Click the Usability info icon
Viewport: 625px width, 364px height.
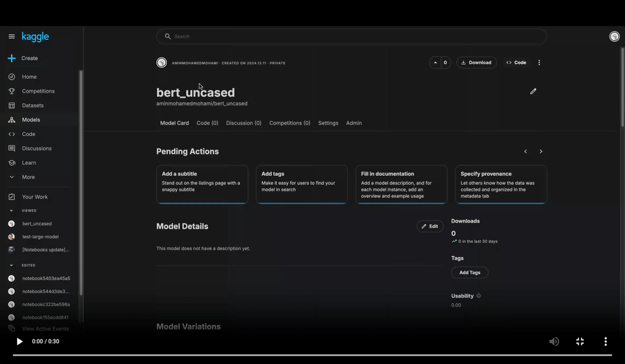tap(479, 296)
